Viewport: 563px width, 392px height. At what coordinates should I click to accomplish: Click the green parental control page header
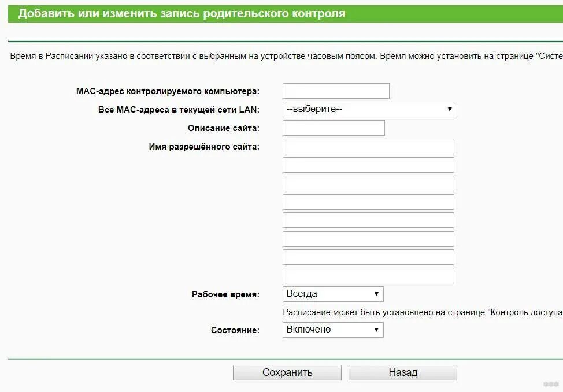point(286,14)
